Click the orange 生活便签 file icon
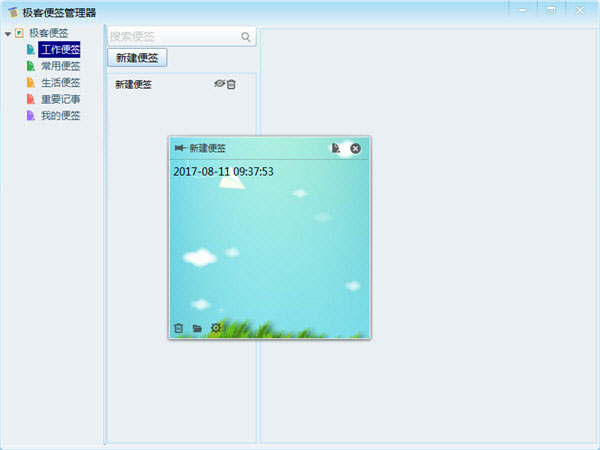600x450 pixels. point(31,83)
